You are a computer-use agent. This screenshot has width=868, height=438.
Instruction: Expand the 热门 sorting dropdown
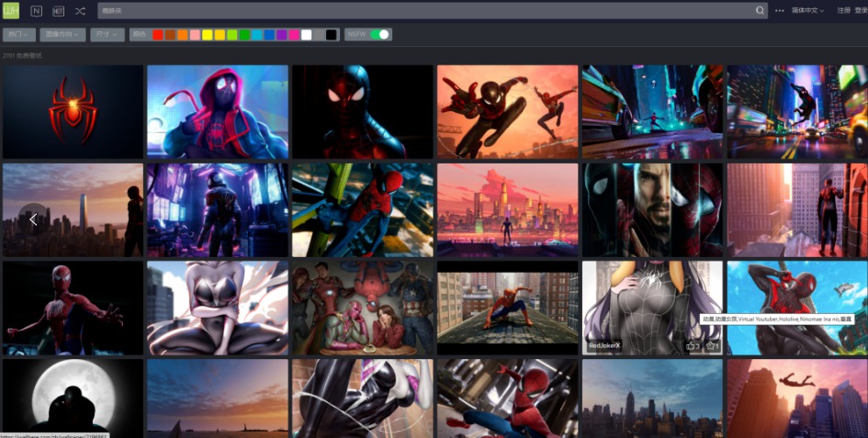(x=18, y=35)
